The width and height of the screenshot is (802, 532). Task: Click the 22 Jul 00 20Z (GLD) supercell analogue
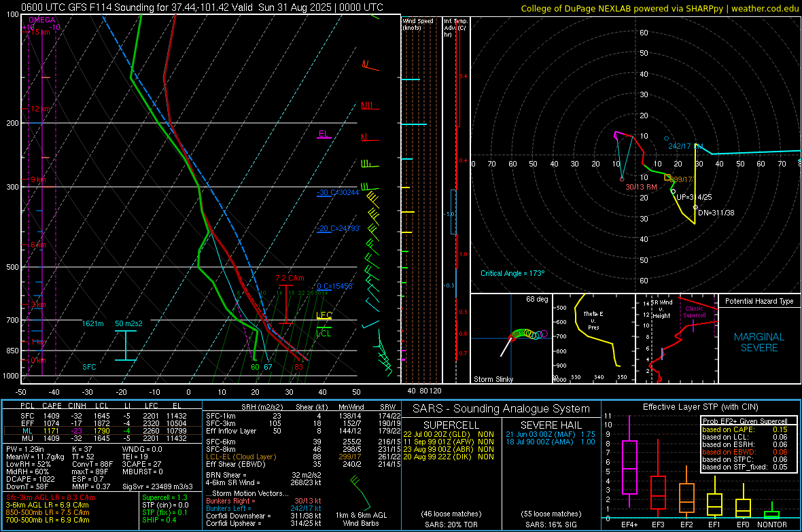pyautogui.click(x=449, y=434)
